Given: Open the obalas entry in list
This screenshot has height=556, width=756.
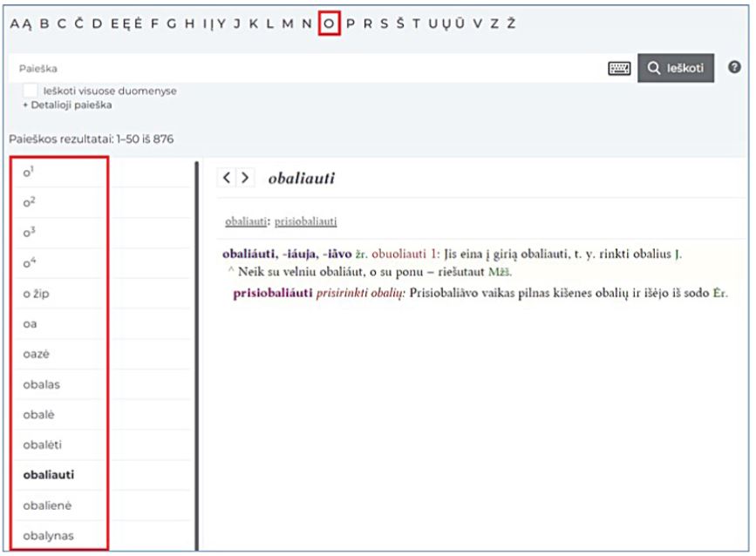Looking at the screenshot, I should 42,385.
